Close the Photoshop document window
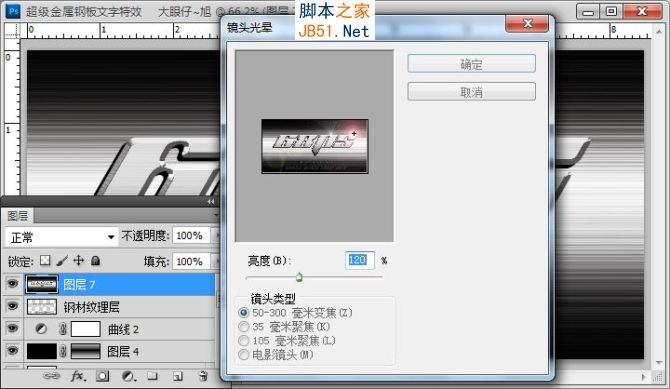The image size is (670, 389). (x=642, y=12)
